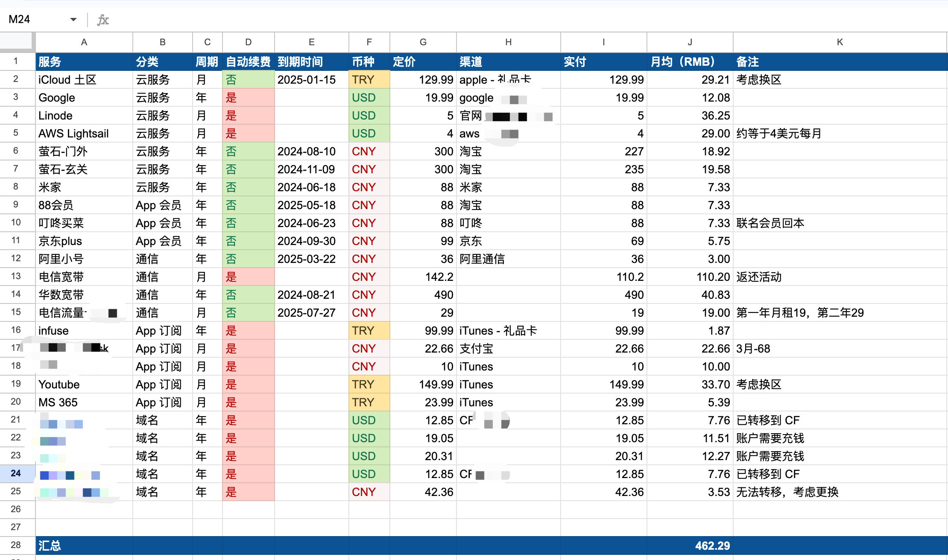
Task: Click the TRY currency cell for iCloud
Action: point(369,80)
